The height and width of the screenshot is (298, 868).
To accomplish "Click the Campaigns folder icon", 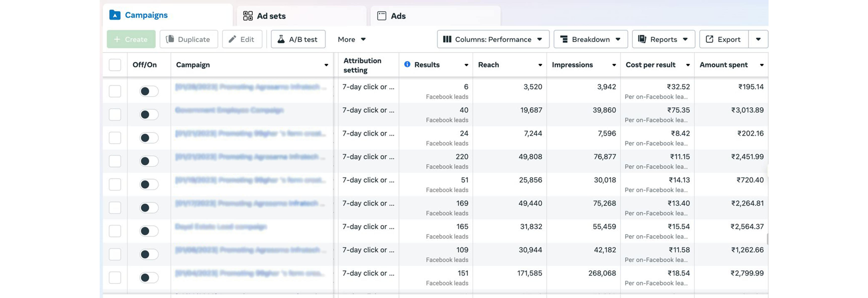I will coord(115,14).
